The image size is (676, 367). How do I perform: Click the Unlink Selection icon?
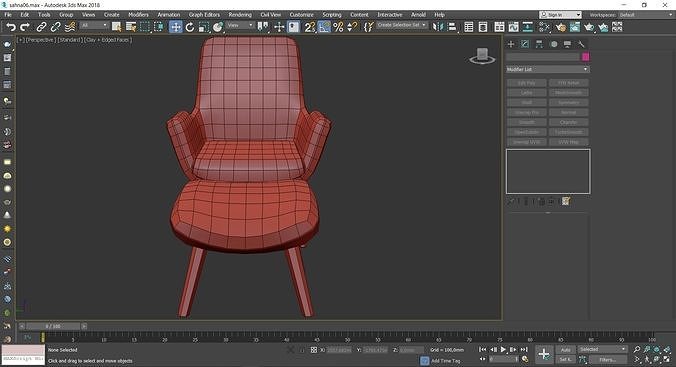(55, 27)
